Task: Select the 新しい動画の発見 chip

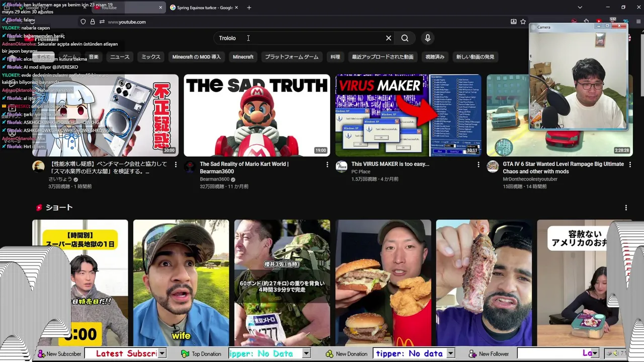Action: (475, 57)
